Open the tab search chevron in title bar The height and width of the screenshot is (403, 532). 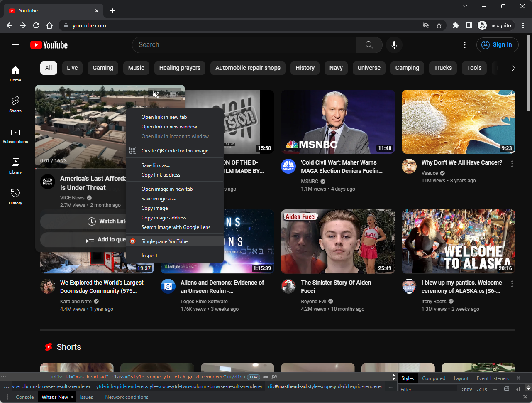(465, 6)
